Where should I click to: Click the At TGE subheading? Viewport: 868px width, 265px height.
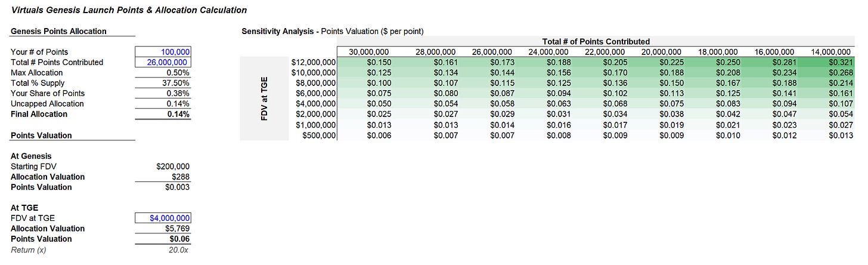click(24, 208)
